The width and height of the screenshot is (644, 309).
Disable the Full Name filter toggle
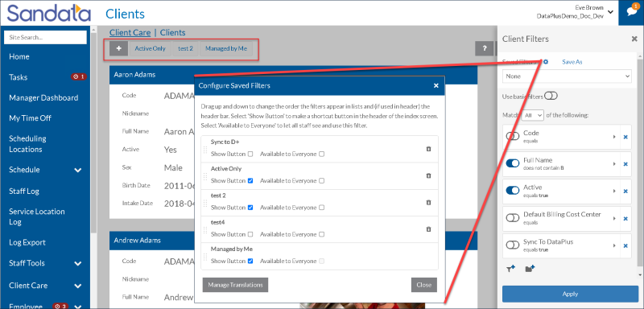pos(513,163)
